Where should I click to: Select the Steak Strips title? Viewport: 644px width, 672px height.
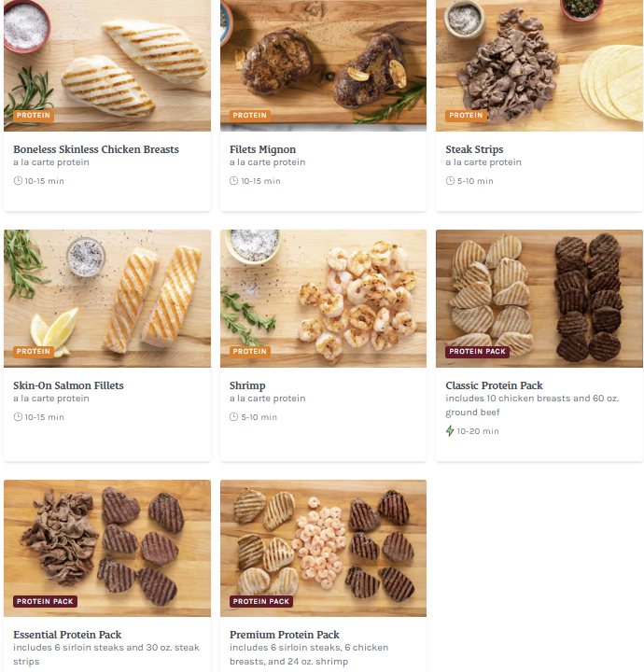click(474, 149)
